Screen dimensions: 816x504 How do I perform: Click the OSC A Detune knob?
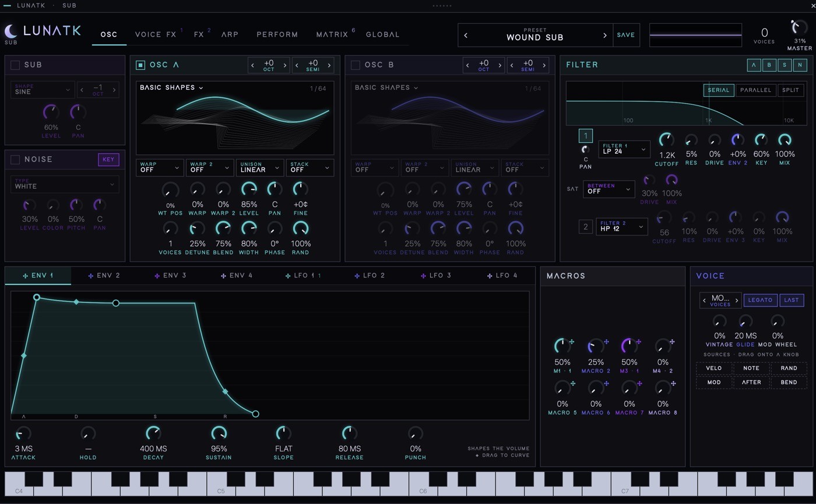pyautogui.click(x=198, y=228)
